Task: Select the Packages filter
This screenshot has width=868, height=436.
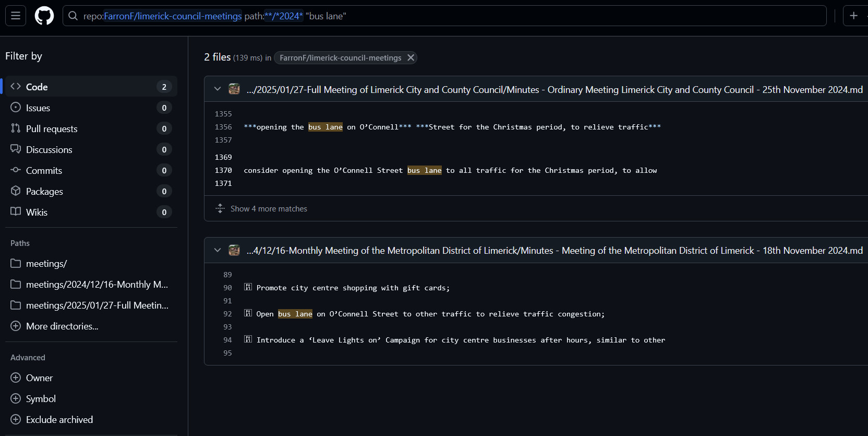Action: [91, 191]
